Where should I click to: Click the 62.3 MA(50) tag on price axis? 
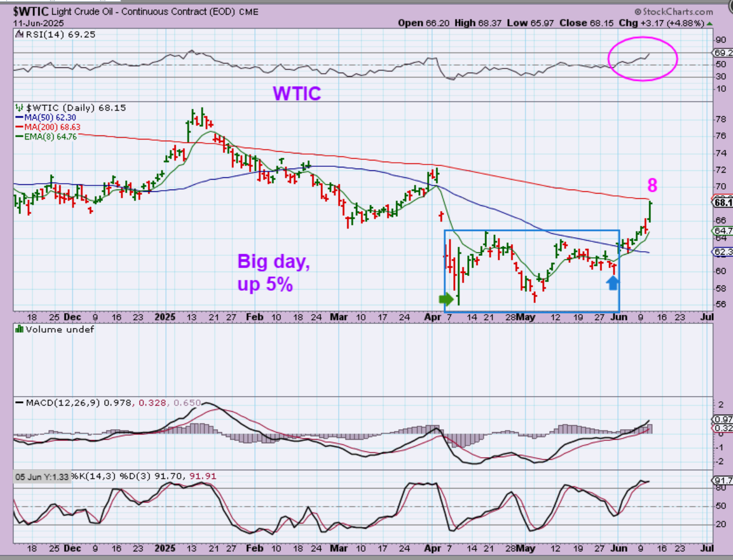(723, 252)
